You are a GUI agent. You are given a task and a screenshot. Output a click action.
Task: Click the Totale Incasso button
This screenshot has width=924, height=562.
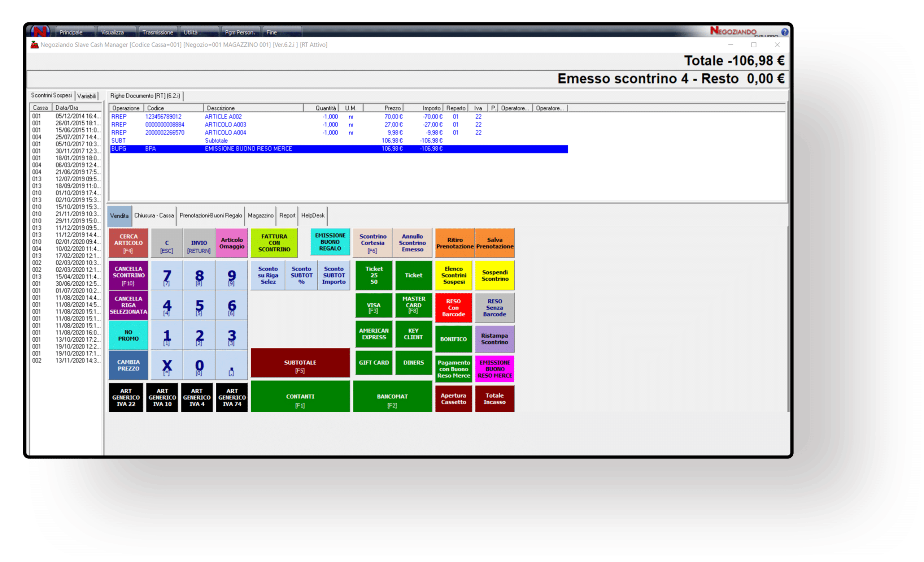494,399
